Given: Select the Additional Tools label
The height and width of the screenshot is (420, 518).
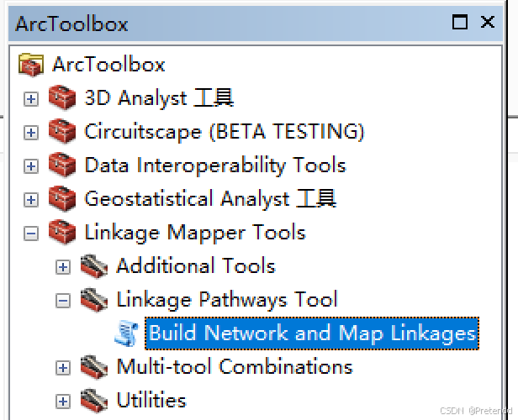Looking at the screenshot, I should click(196, 266).
